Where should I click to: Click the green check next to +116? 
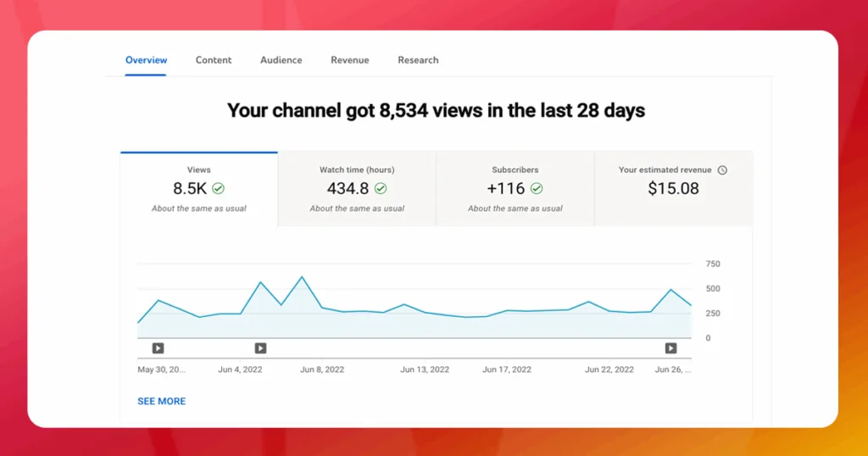[537, 189]
